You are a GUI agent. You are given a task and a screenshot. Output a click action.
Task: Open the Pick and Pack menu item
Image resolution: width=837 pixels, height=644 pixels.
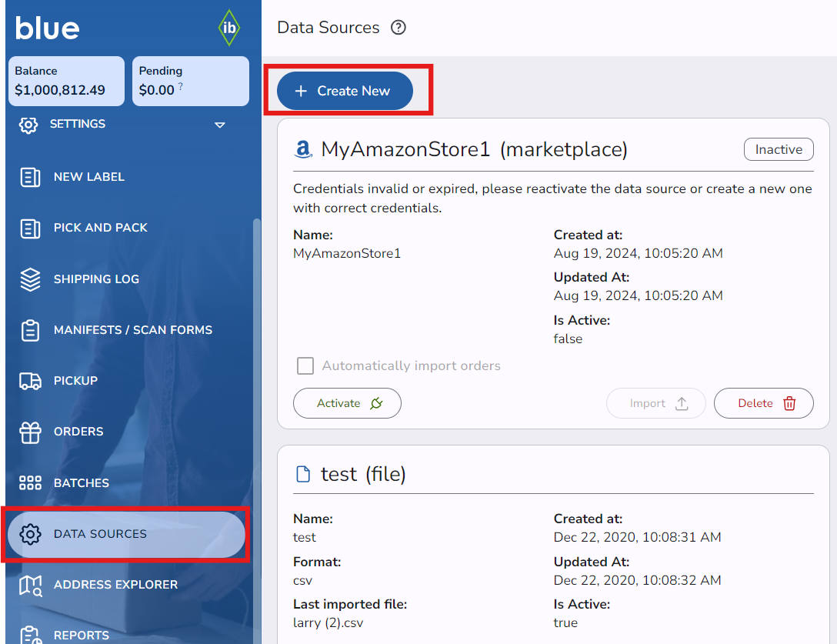pyautogui.click(x=100, y=228)
